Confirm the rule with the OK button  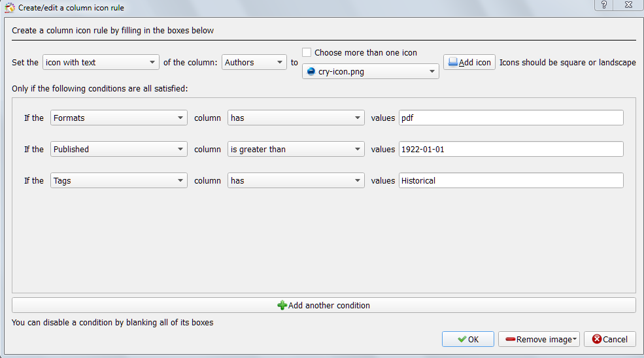coord(468,339)
